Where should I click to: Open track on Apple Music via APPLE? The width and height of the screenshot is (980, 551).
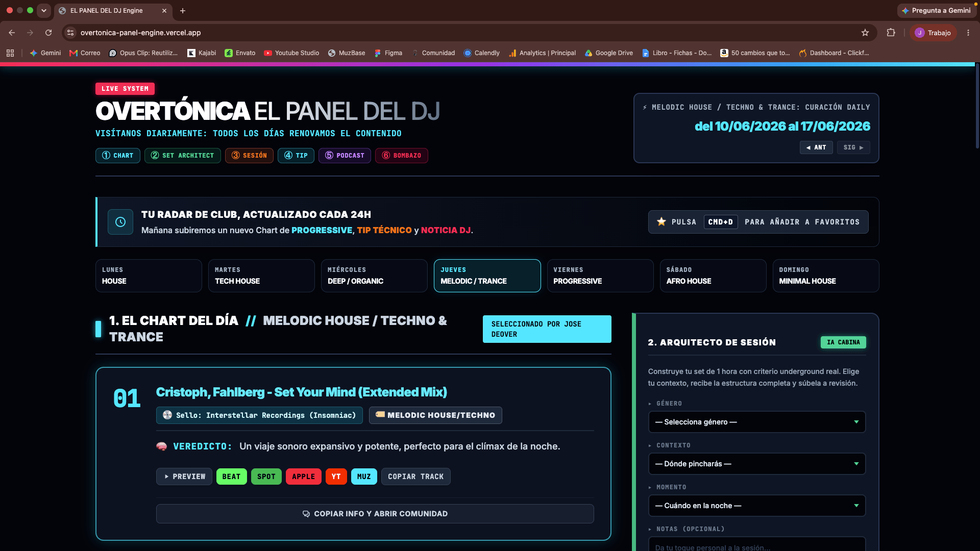point(304,477)
